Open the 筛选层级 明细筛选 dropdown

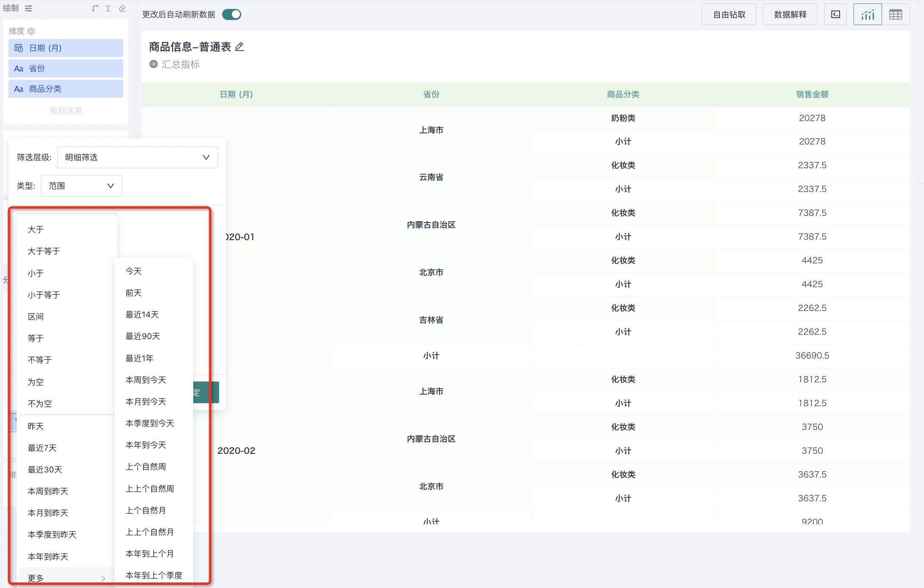137,157
